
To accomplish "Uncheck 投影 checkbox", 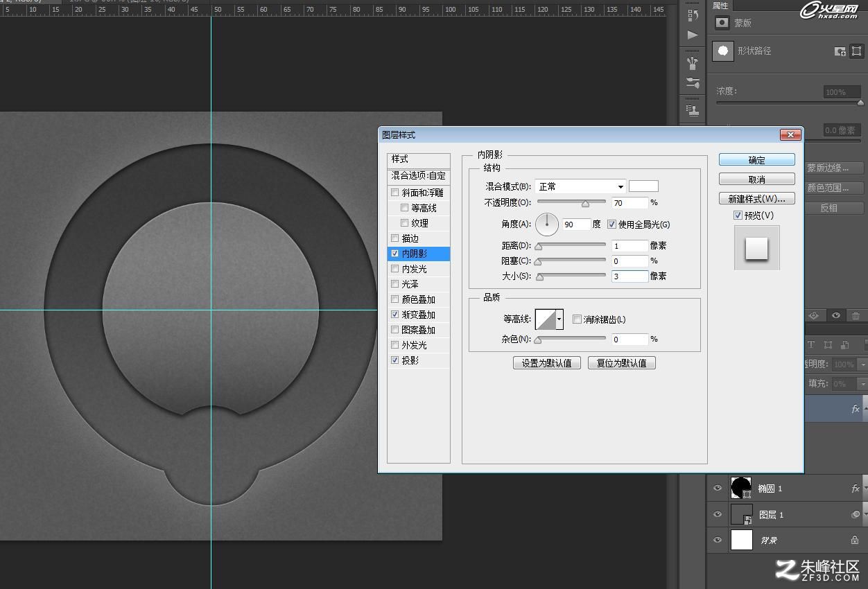I will pyautogui.click(x=395, y=360).
